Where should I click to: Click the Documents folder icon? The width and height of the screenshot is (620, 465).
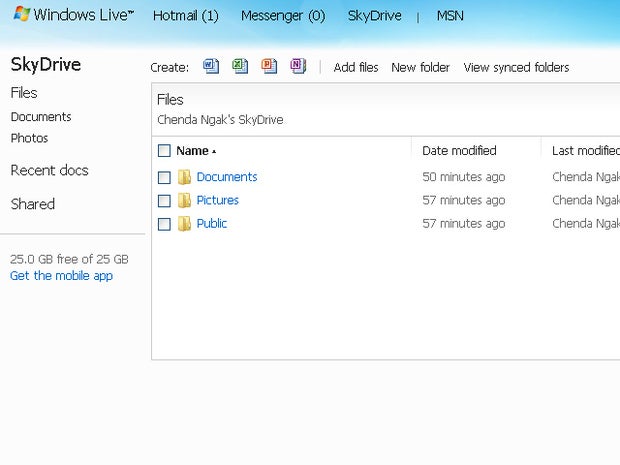[x=185, y=177]
